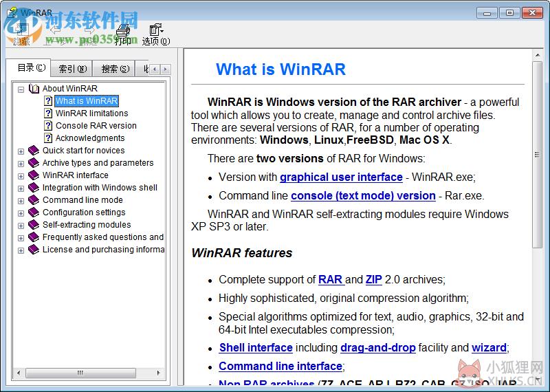
Task: Click the book icon for Command line mode
Action: pos(34,199)
